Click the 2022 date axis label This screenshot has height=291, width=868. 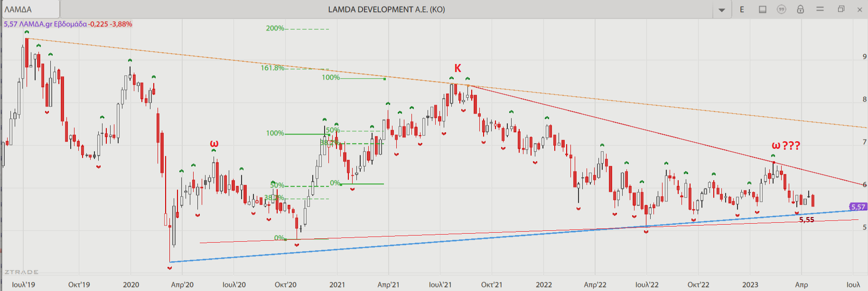coord(544,285)
